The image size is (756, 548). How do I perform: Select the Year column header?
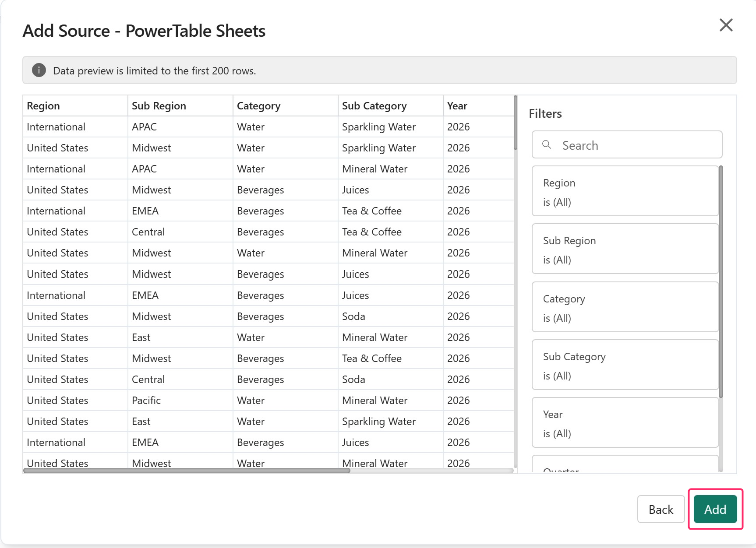[x=477, y=106]
